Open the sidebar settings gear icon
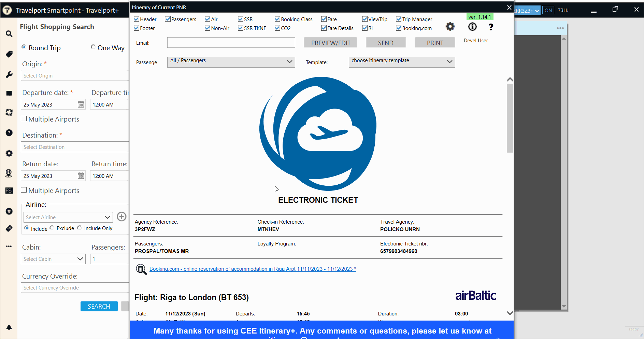 (x=9, y=153)
